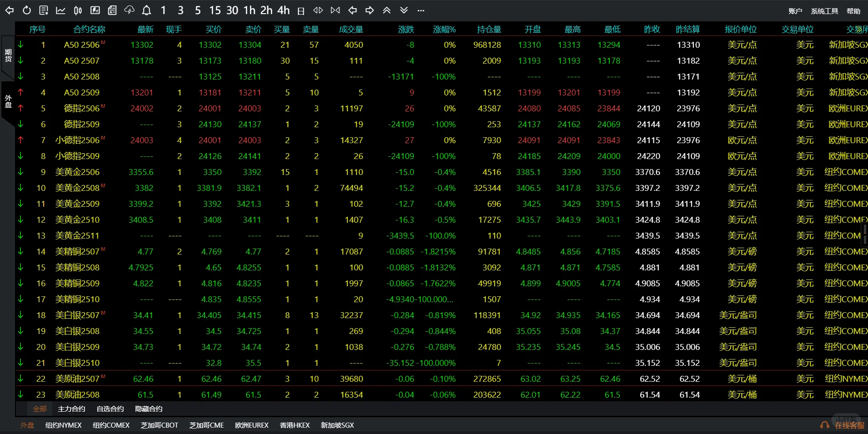The width and height of the screenshot is (868, 434).
Task: Click the double chevron up icon
Action: [x=387, y=10]
